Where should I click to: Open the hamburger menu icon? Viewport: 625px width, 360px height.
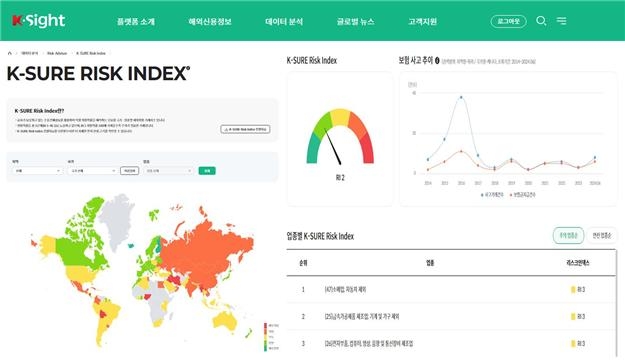click(561, 21)
